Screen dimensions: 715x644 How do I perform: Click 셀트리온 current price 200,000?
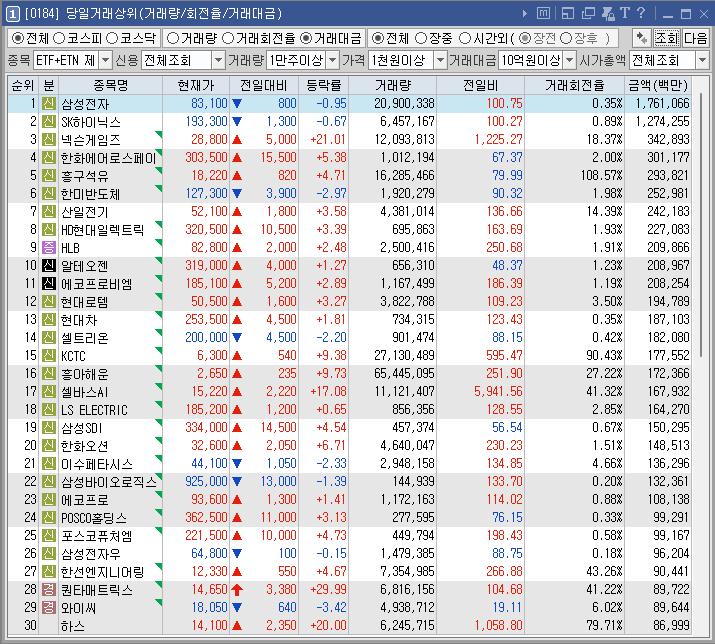(x=206, y=338)
